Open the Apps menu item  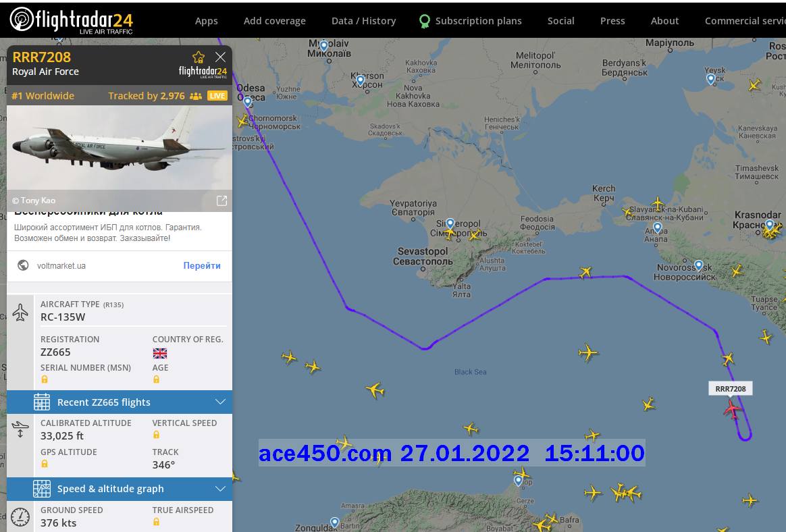pos(206,21)
